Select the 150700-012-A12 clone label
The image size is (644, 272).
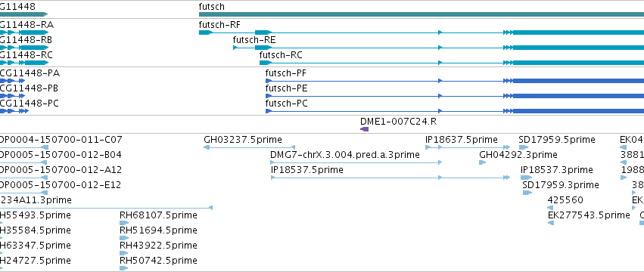(61, 170)
